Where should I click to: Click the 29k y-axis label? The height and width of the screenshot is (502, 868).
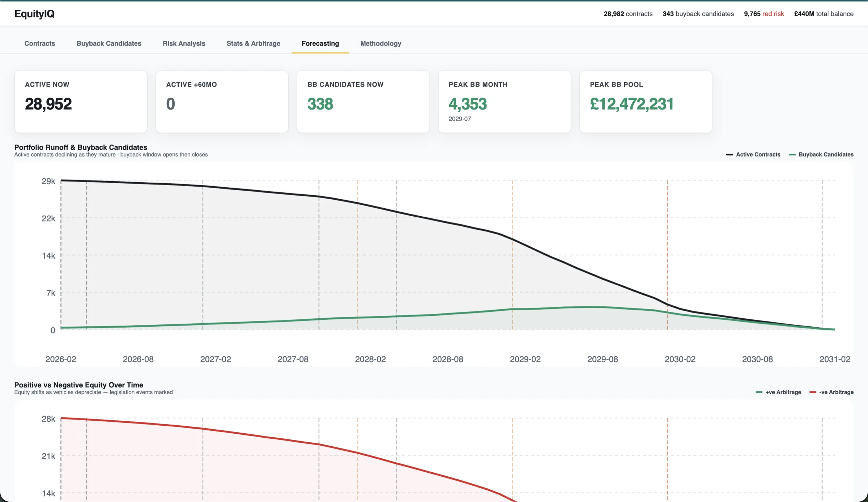pos(48,181)
